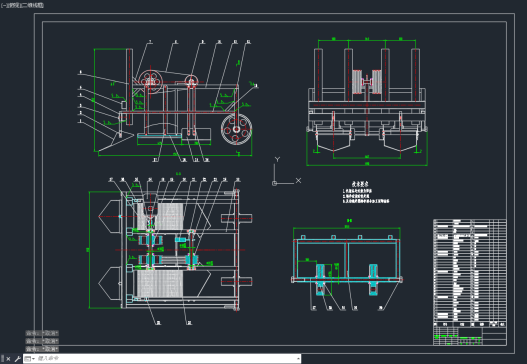Image resolution: width=527 pixels, height=364 pixels.
Task: Click the UCS Y axis label
Action: click(277, 159)
